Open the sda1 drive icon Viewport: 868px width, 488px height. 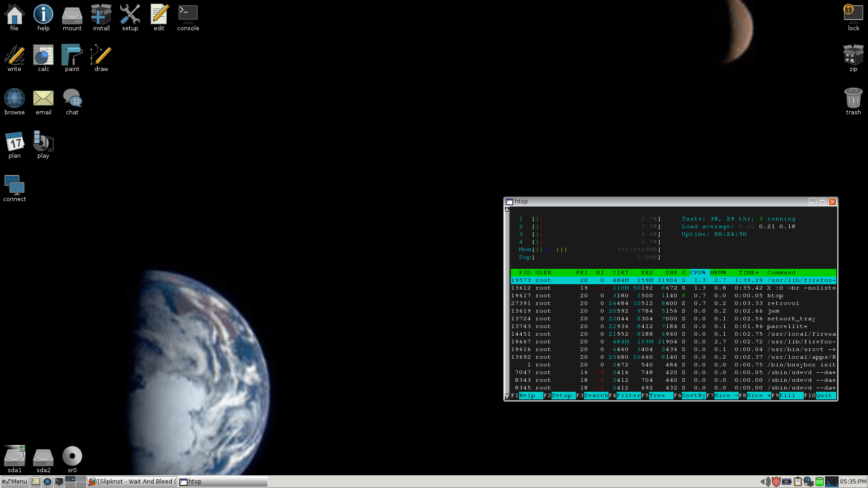point(14,460)
